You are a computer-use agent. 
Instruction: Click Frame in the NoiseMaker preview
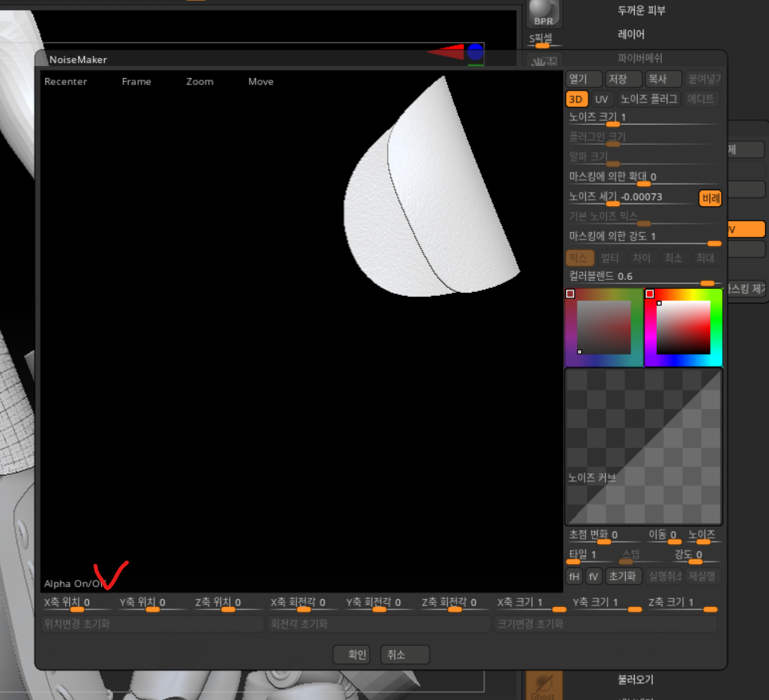click(x=136, y=82)
